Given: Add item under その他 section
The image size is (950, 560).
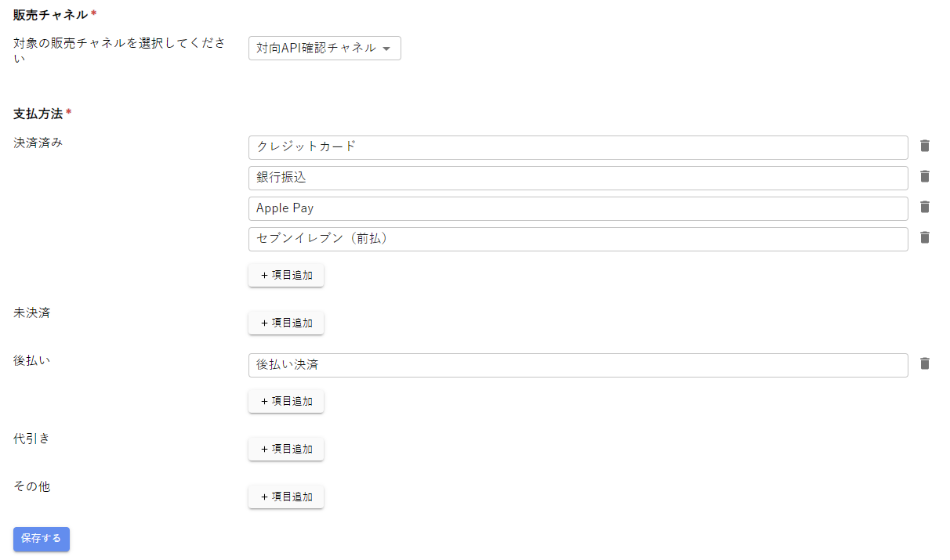Looking at the screenshot, I should (286, 497).
